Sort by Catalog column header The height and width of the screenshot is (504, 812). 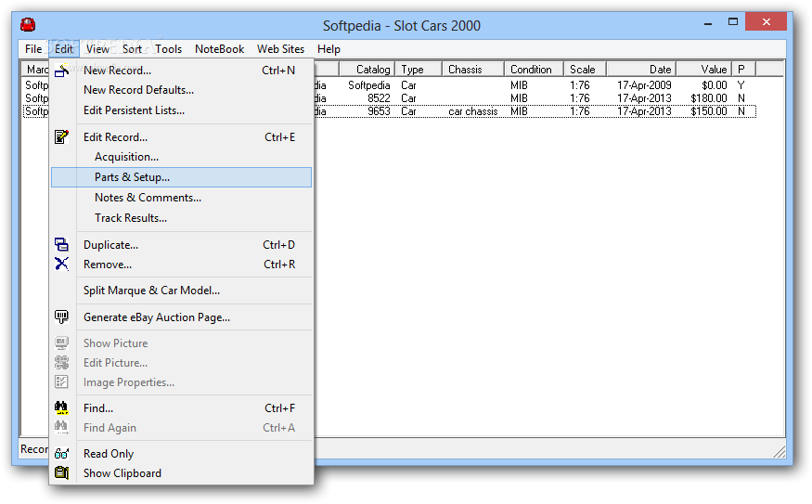coord(367,69)
